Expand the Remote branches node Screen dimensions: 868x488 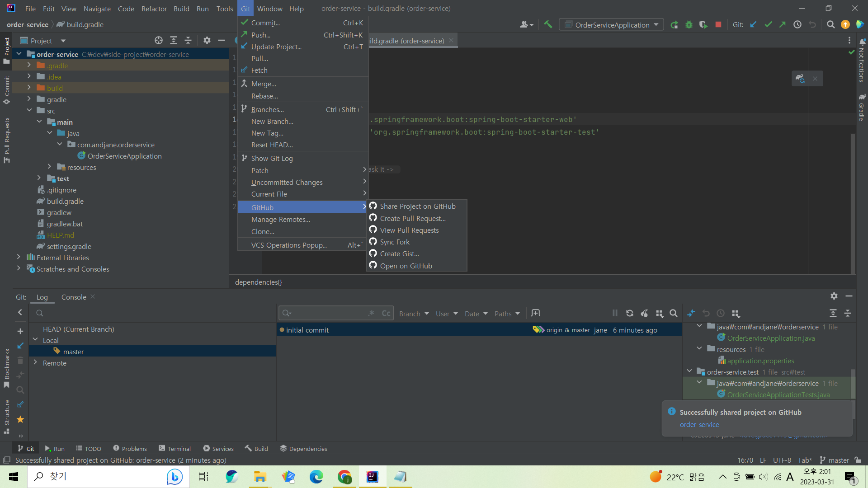35,362
